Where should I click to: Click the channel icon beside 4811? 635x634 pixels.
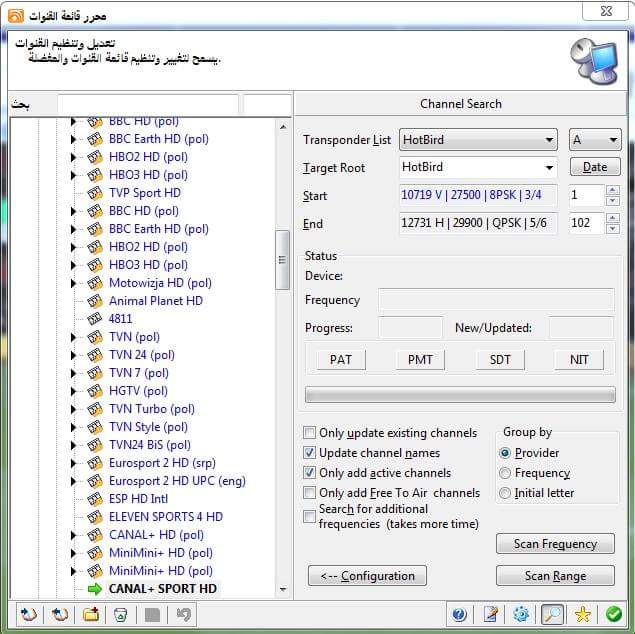[x=95, y=319]
